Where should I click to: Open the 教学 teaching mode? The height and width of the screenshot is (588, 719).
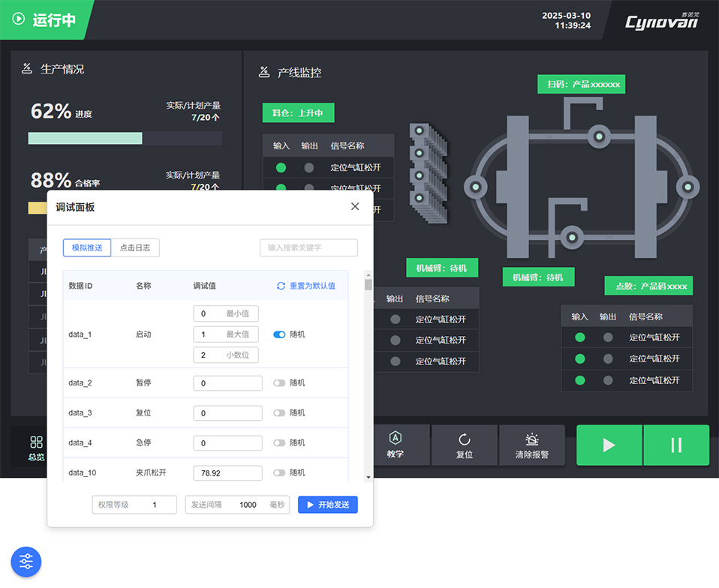[x=396, y=445]
